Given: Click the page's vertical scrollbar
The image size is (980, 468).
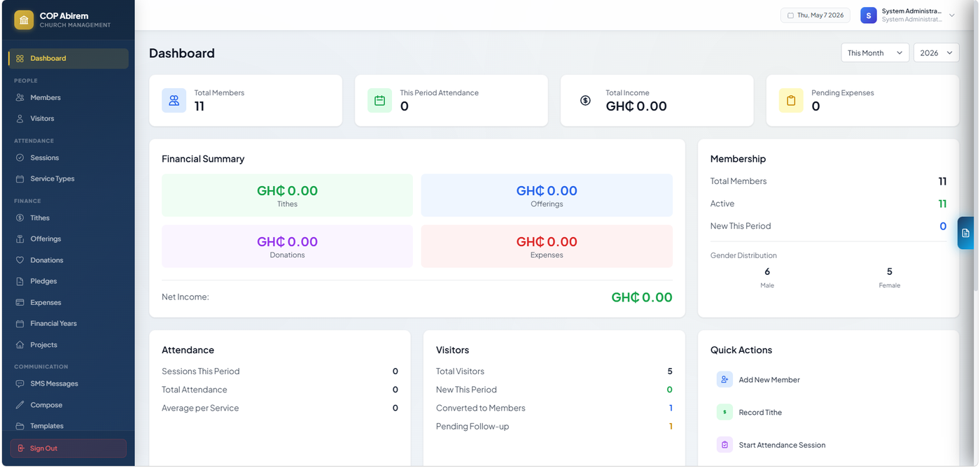Looking at the screenshot, I should click(976, 147).
